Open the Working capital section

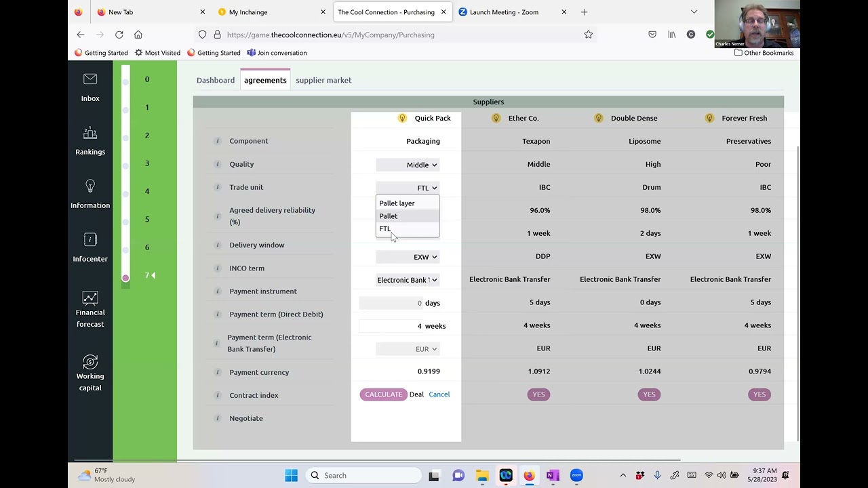pos(90,373)
